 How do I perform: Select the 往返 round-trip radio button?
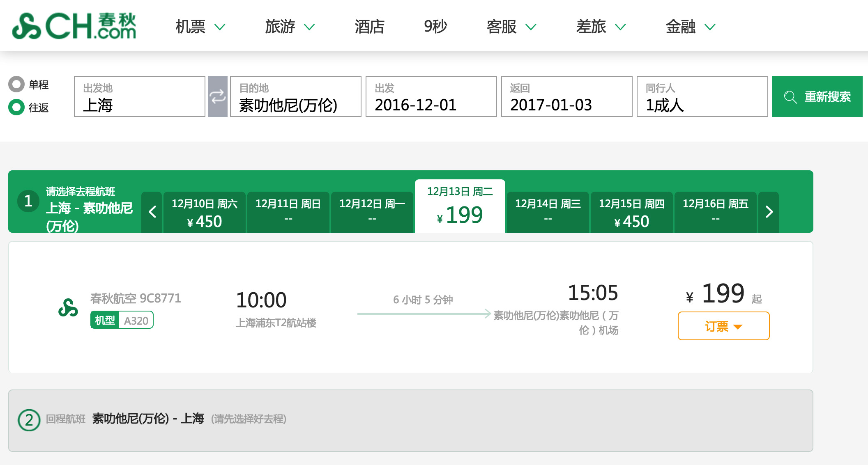click(16, 108)
